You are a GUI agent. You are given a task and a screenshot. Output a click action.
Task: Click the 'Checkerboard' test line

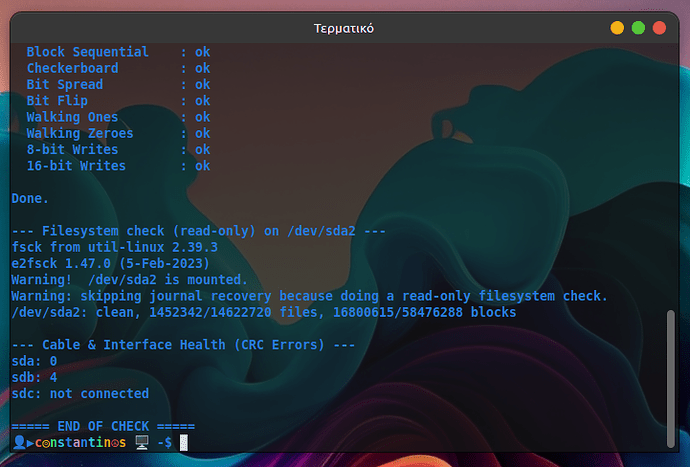pos(118,68)
